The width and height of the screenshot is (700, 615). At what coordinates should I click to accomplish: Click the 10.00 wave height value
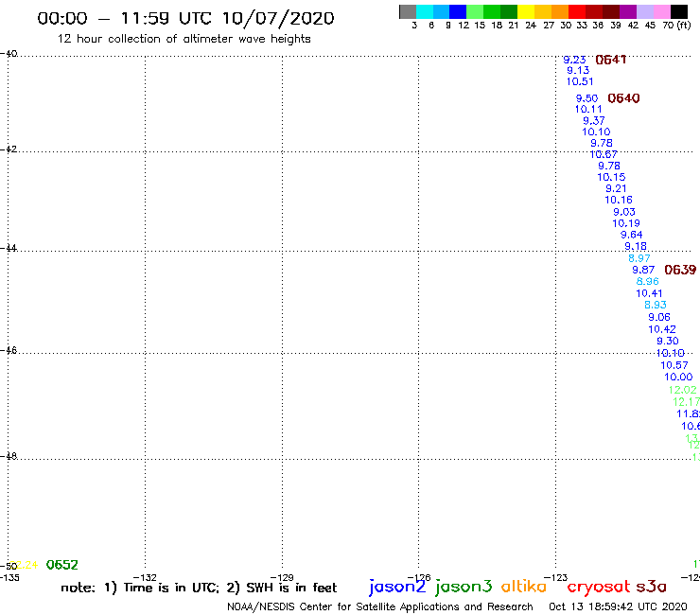click(x=678, y=377)
